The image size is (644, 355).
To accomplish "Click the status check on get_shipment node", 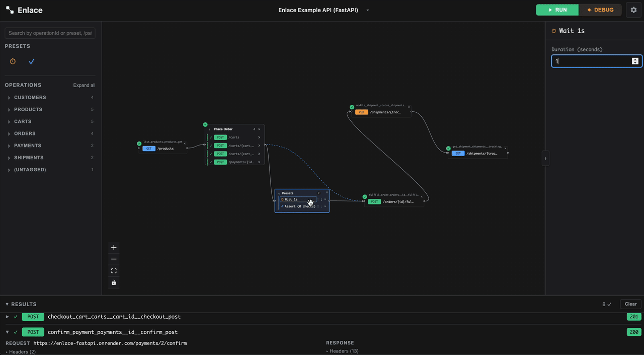I will tap(448, 149).
